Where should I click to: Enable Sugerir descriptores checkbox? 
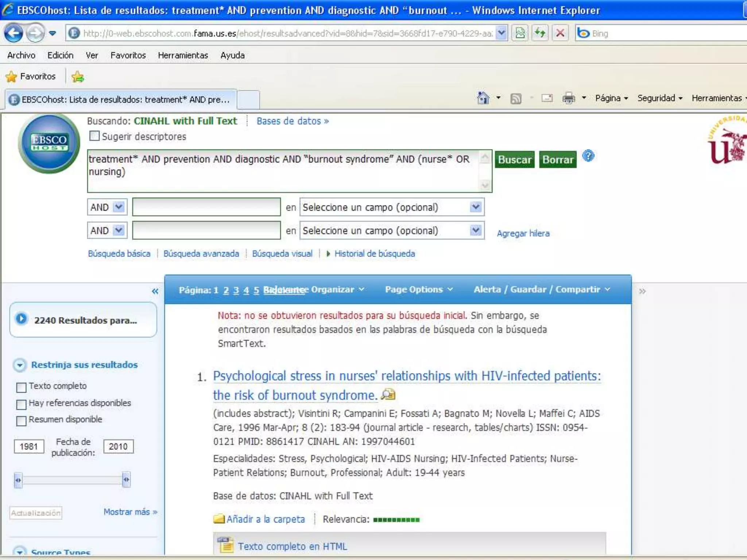point(94,136)
